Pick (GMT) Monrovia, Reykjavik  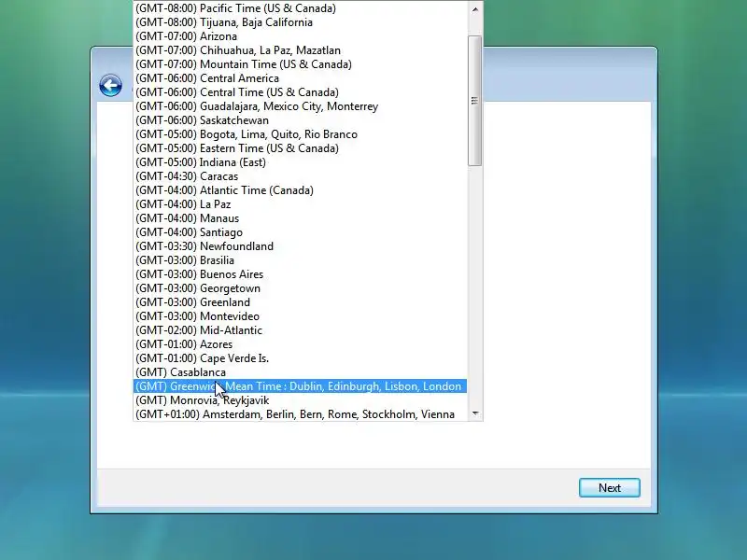[300, 400]
